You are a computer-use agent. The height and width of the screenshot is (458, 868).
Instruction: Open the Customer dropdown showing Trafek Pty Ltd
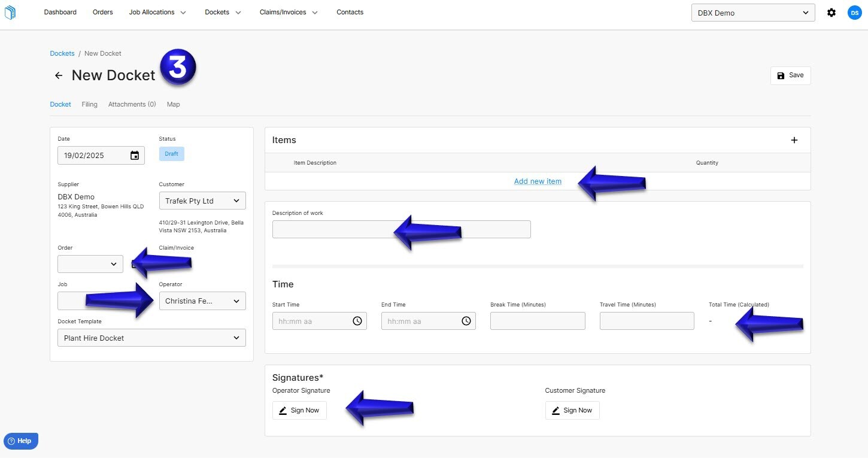coord(202,201)
